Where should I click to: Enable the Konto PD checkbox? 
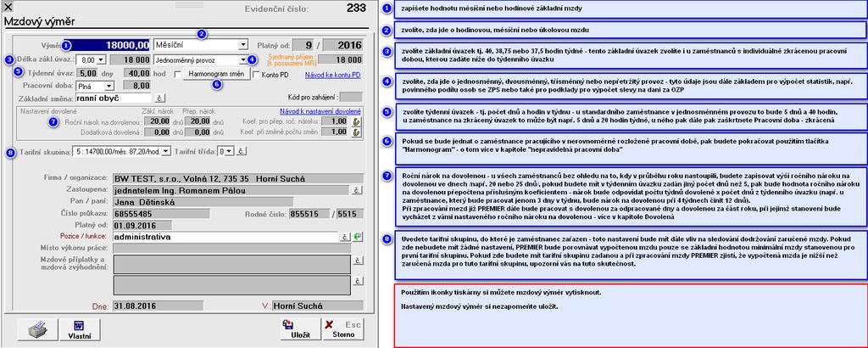point(256,74)
